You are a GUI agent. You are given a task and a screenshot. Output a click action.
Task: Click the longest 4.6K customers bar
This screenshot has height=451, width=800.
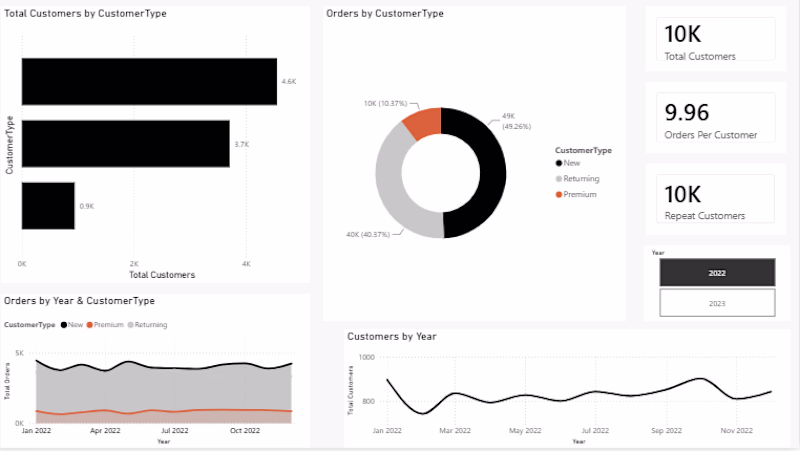click(149, 82)
